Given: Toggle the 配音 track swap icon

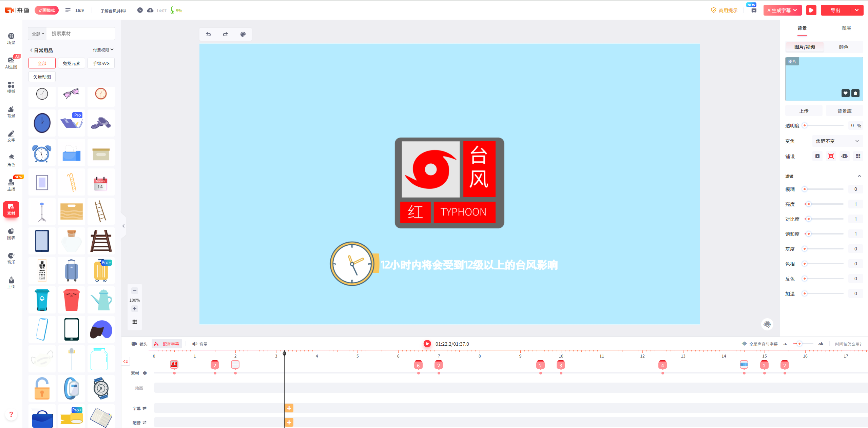Looking at the screenshot, I should [144, 423].
